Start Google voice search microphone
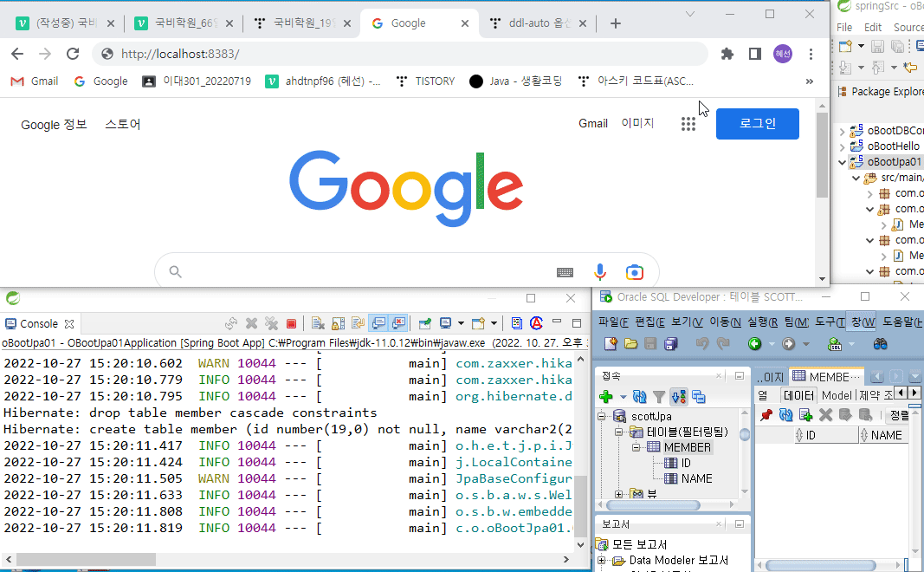This screenshot has height=572, width=924. [600, 272]
